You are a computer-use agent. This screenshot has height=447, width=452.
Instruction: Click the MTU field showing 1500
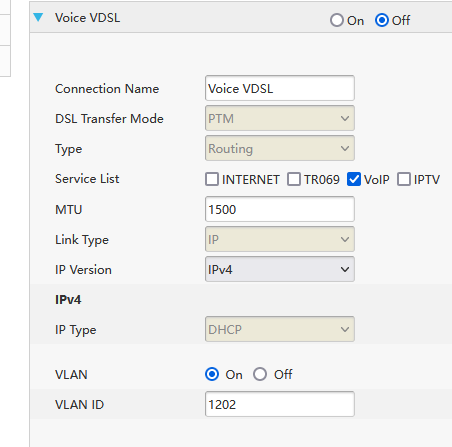point(280,209)
